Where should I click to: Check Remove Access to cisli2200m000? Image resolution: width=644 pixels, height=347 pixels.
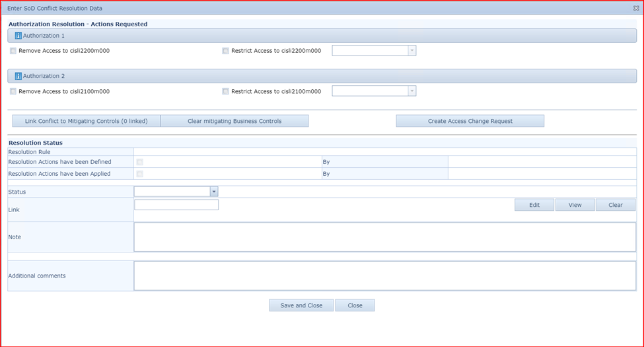click(14, 51)
